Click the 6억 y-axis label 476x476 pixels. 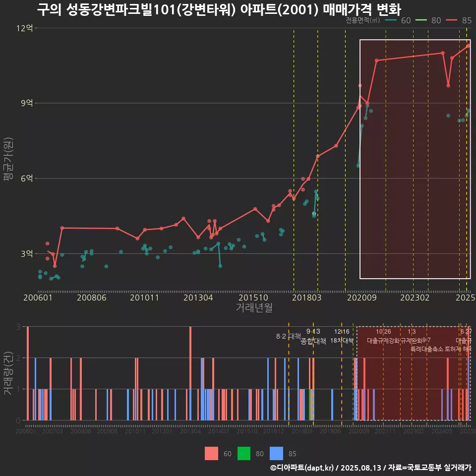[27, 178]
